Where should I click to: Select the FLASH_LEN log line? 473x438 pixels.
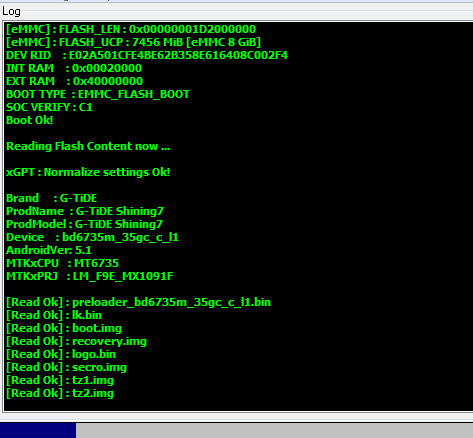[x=131, y=29]
